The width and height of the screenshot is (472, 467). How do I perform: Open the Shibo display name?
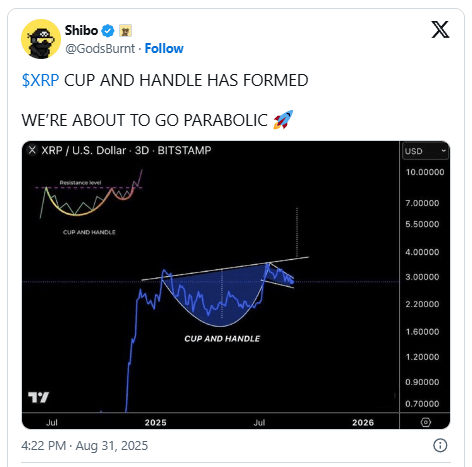(x=81, y=30)
